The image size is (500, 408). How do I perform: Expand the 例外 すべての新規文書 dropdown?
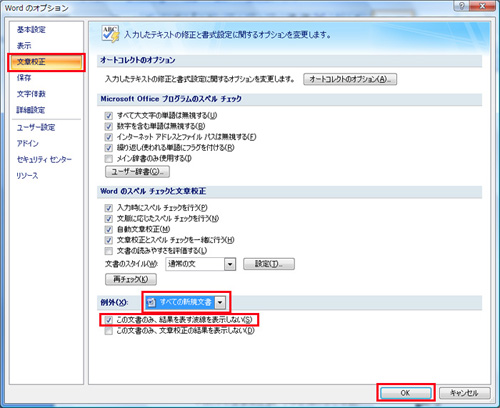click(220, 302)
